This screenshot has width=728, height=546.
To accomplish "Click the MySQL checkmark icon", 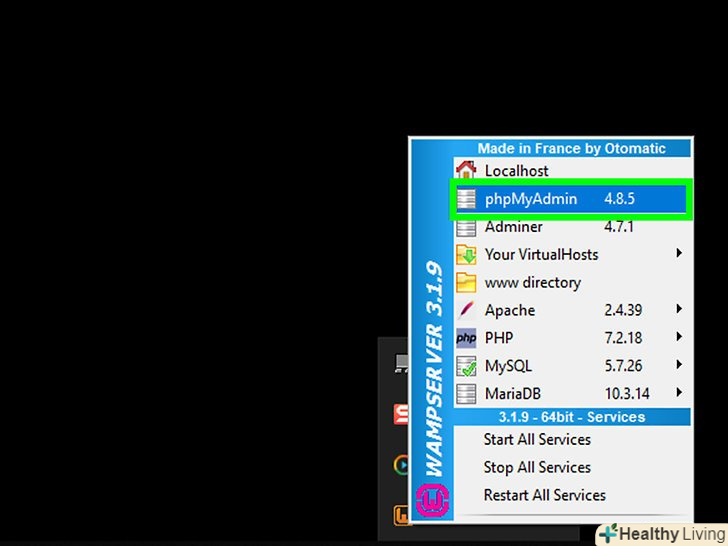I will (x=466, y=366).
